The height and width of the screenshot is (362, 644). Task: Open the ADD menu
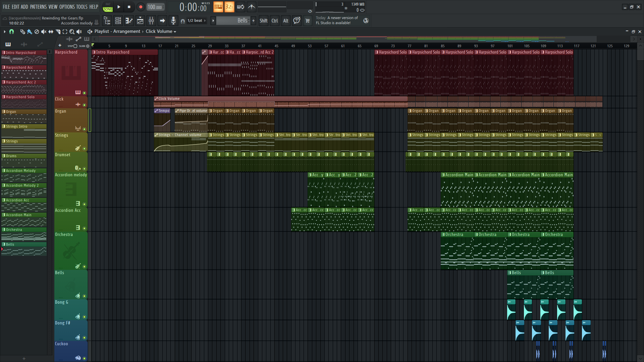pos(24,7)
